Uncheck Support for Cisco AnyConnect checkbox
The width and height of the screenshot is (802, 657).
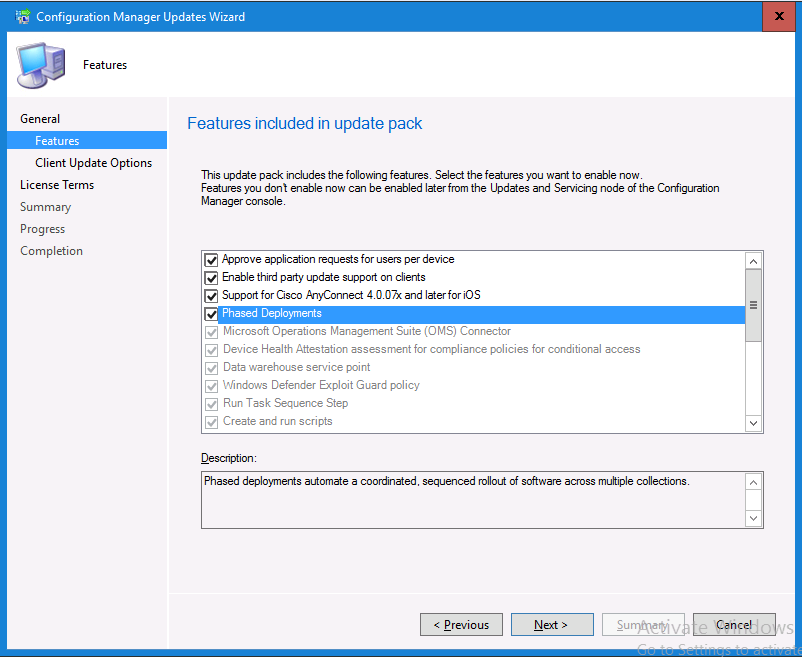pos(211,296)
